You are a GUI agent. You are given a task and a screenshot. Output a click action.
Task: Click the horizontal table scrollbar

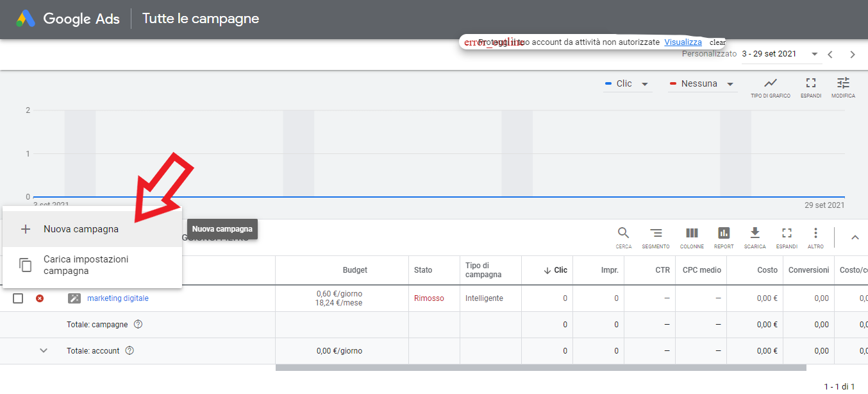click(540, 368)
